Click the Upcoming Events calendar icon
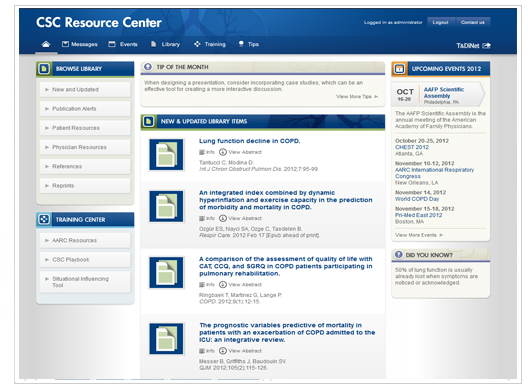 point(399,69)
